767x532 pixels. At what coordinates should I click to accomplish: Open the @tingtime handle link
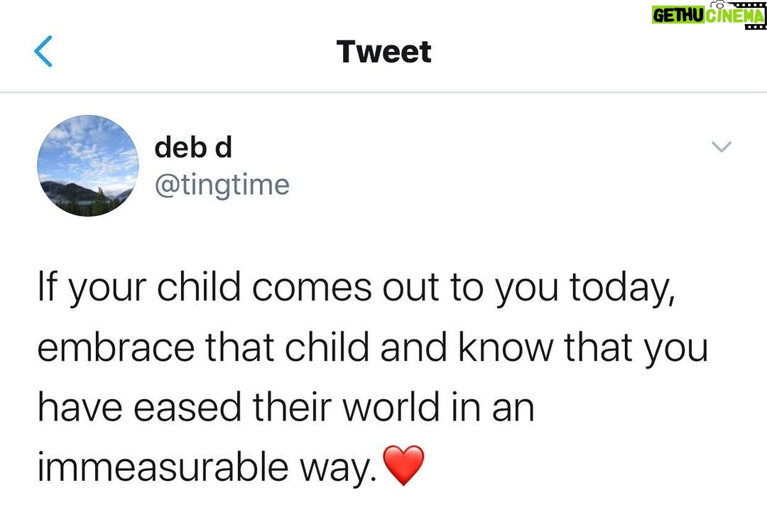coord(222,185)
